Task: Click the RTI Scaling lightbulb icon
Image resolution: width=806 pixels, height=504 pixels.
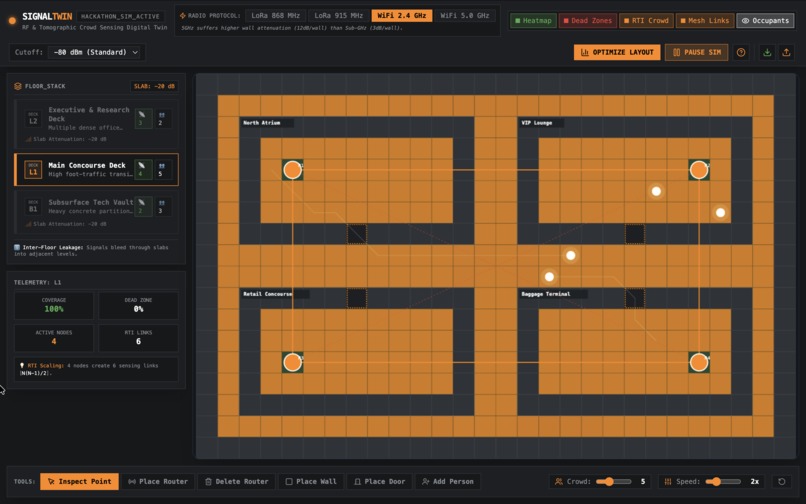Action: click(x=22, y=366)
